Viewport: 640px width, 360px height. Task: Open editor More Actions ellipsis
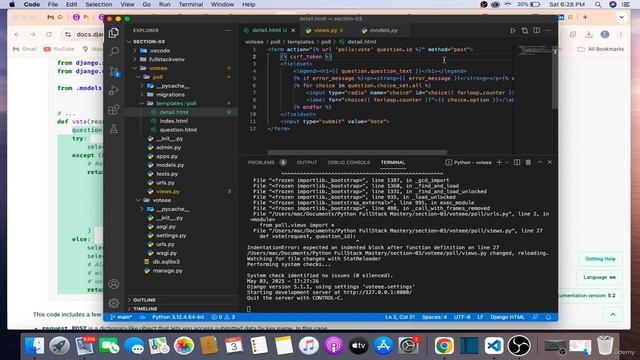point(548,30)
